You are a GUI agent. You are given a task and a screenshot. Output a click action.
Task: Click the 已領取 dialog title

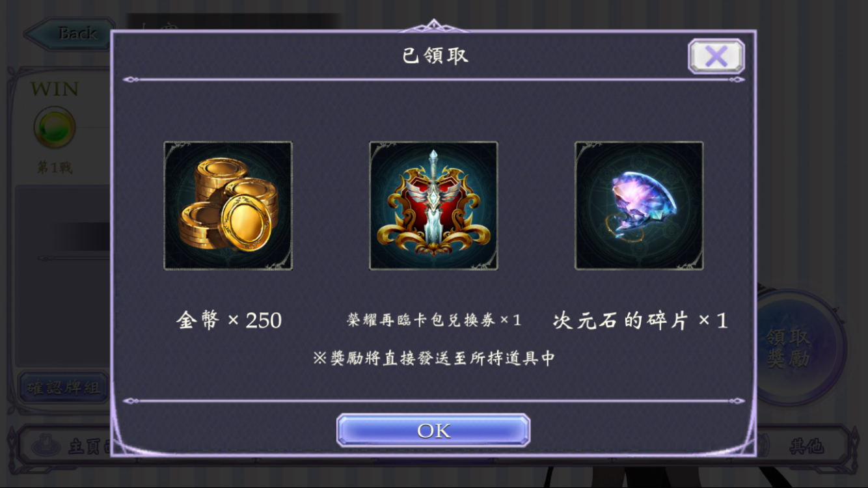click(x=435, y=55)
